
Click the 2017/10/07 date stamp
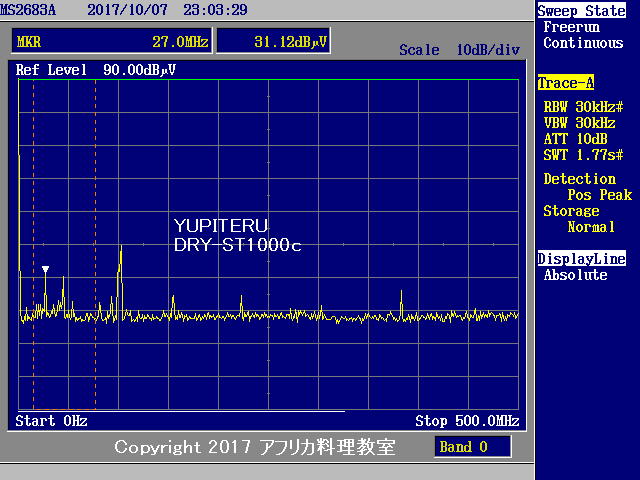coord(127,10)
